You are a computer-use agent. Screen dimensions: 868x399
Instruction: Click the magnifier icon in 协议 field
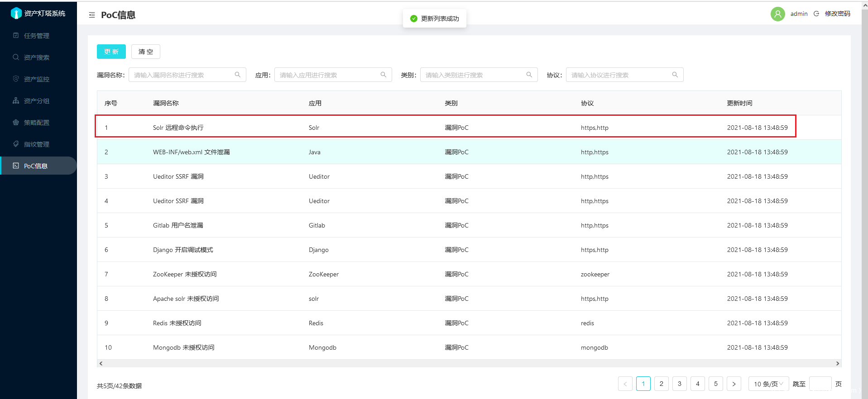pos(675,75)
